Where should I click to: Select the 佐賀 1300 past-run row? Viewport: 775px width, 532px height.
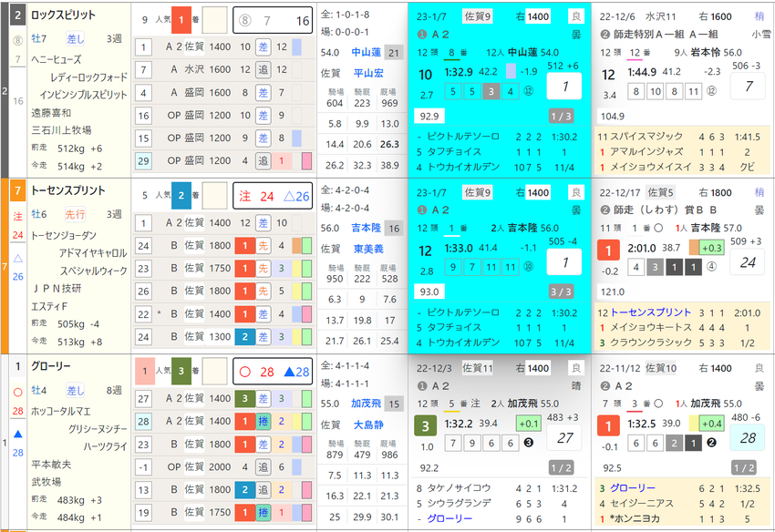[224, 337]
